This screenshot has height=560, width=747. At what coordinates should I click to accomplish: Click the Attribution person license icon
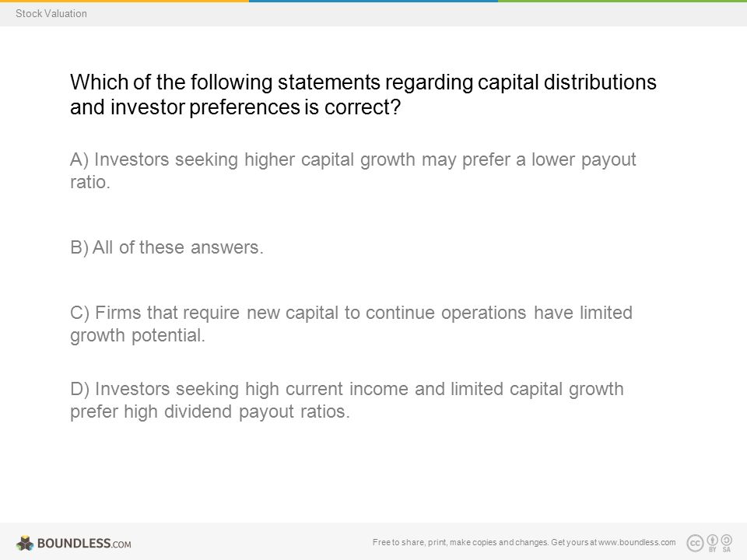(x=713, y=540)
